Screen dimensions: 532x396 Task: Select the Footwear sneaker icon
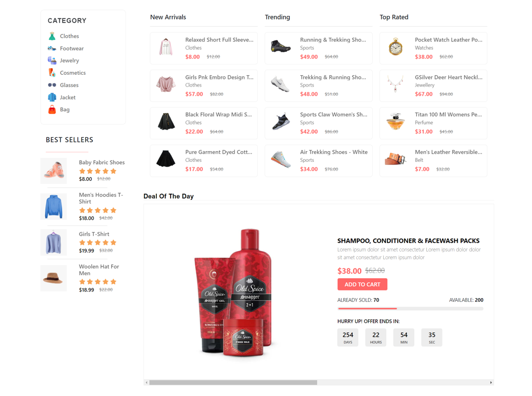coord(52,49)
